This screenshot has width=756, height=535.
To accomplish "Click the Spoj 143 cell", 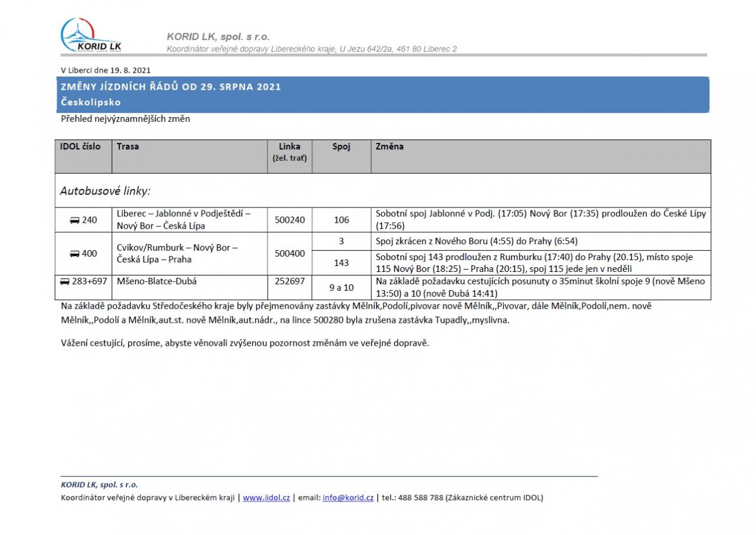I will click(x=341, y=263).
